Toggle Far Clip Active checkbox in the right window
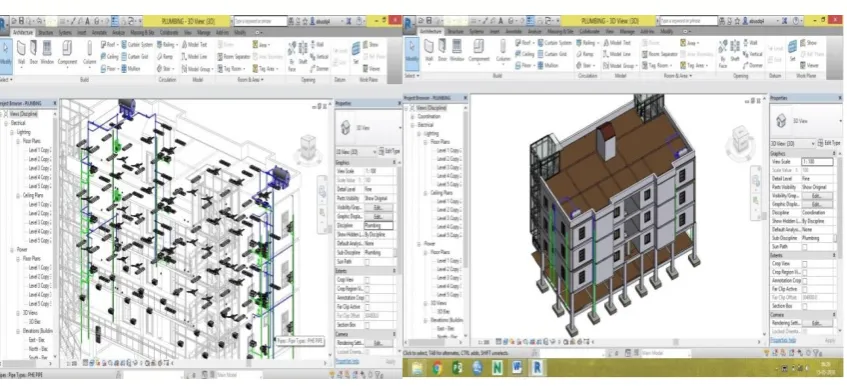This screenshot has height=386, width=847. 805,289
